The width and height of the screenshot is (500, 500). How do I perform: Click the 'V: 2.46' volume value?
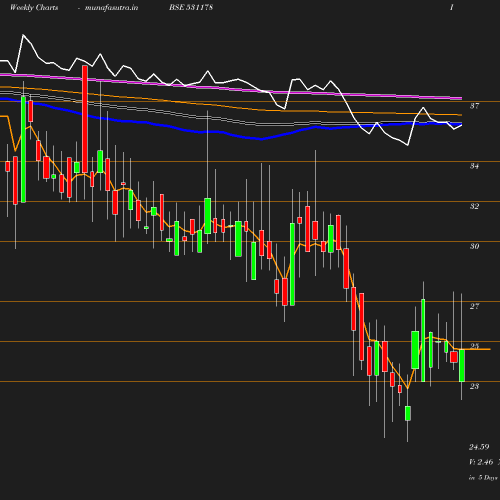[481, 462]
